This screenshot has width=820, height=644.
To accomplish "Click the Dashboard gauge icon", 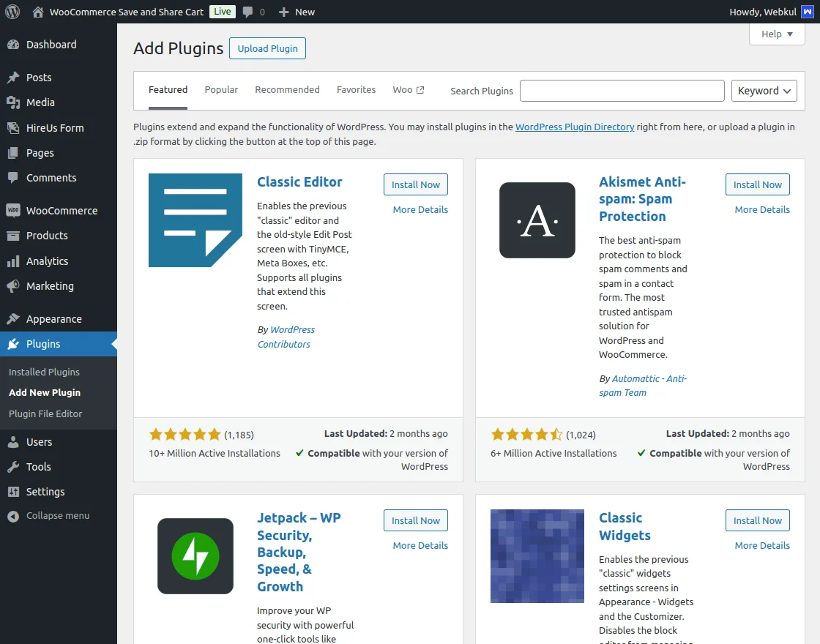I will tap(13, 45).
